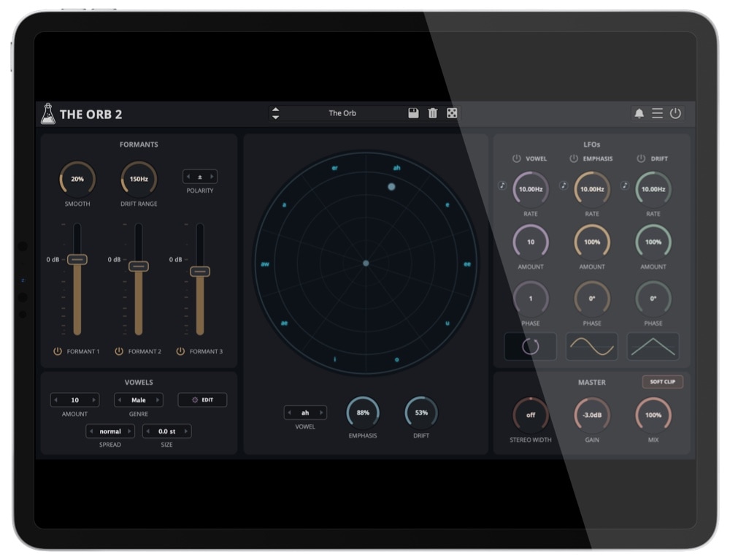Increase Size 0.0 st with right arrow
Image resolution: width=730 pixels, height=560 pixels.
185,431
